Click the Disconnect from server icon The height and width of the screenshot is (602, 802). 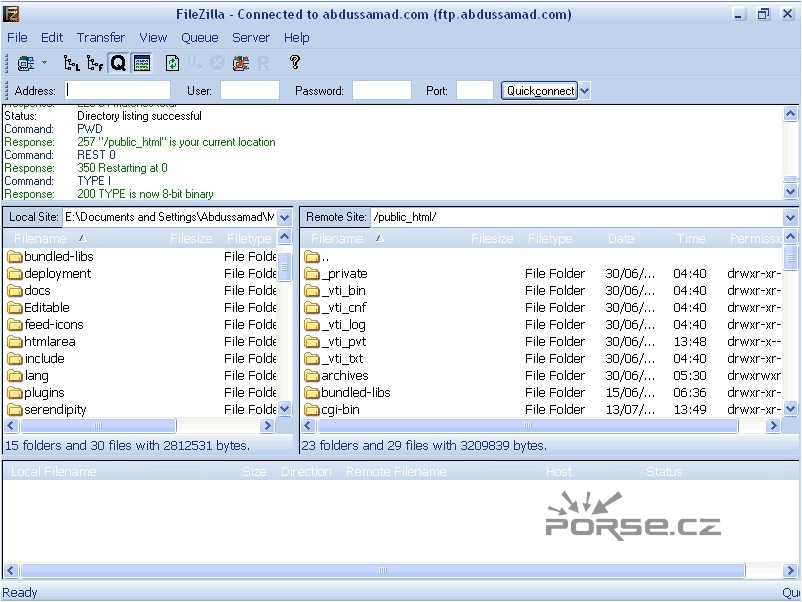point(241,63)
